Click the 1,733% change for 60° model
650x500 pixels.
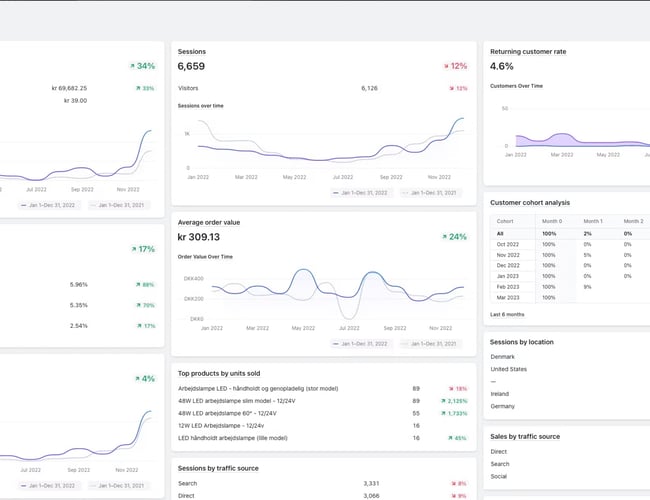pyautogui.click(x=454, y=413)
